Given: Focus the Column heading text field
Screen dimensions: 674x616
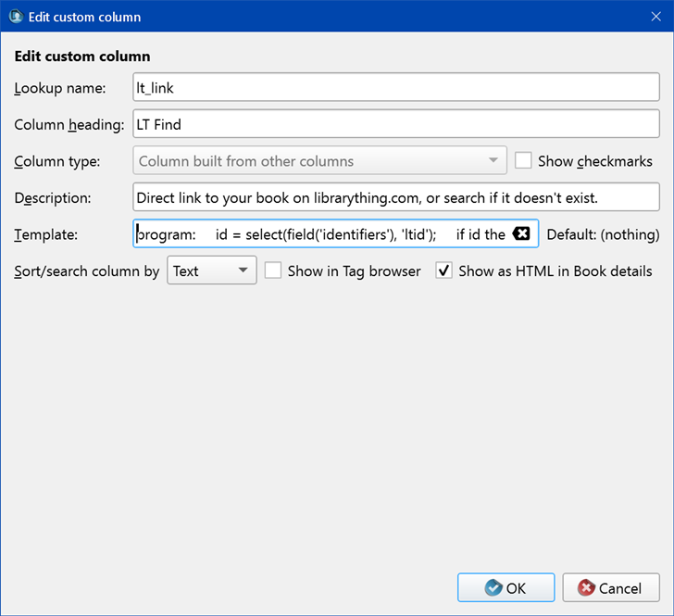Looking at the screenshot, I should (396, 125).
